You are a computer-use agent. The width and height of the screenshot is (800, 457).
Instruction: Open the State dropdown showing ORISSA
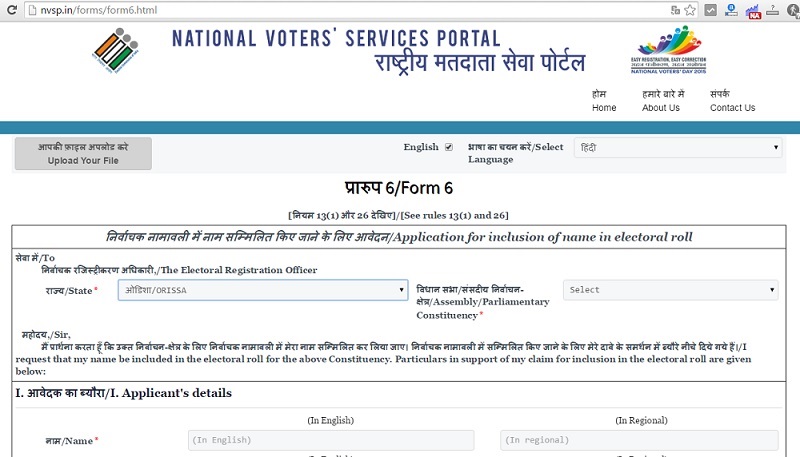263,290
